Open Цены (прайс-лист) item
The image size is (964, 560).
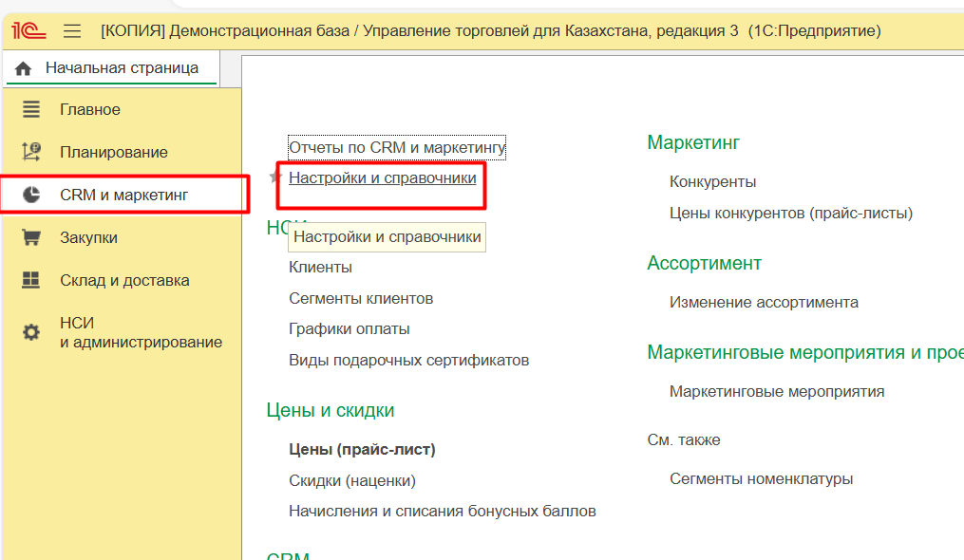point(362,449)
